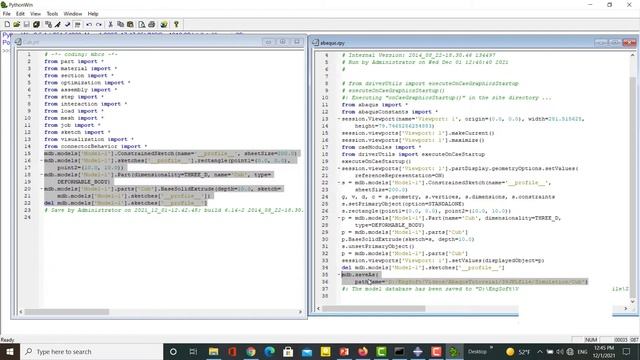
Task: Open the Tools menu
Action: click(x=52, y=13)
